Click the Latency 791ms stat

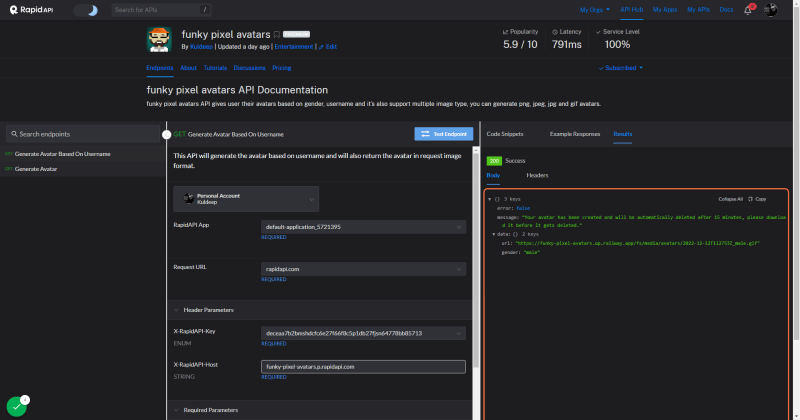pos(566,39)
